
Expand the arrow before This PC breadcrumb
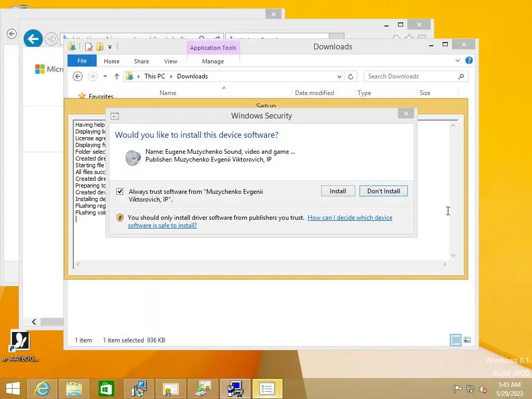click(138, 77)
